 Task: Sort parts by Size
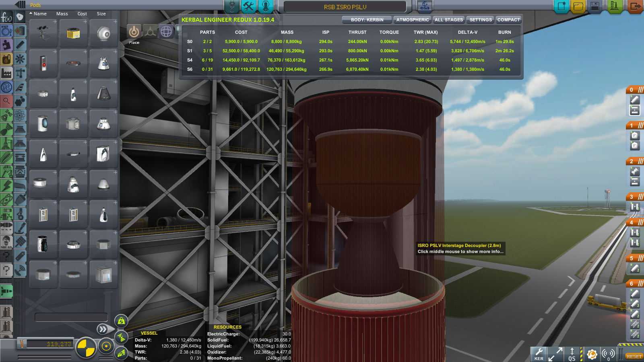101,14
